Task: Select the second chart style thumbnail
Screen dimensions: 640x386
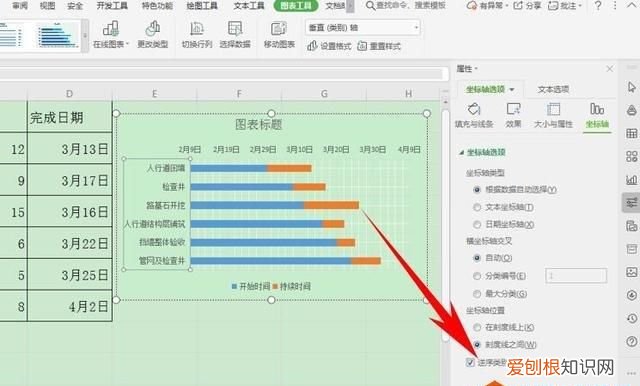Action: tap(58, 35)
